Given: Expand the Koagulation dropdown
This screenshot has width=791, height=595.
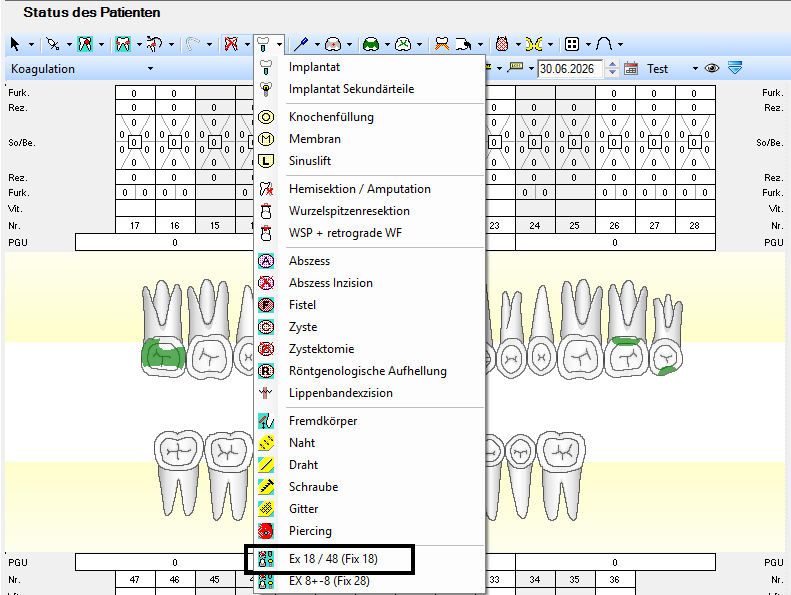Looking at the screenshot, I should [150, 69].
